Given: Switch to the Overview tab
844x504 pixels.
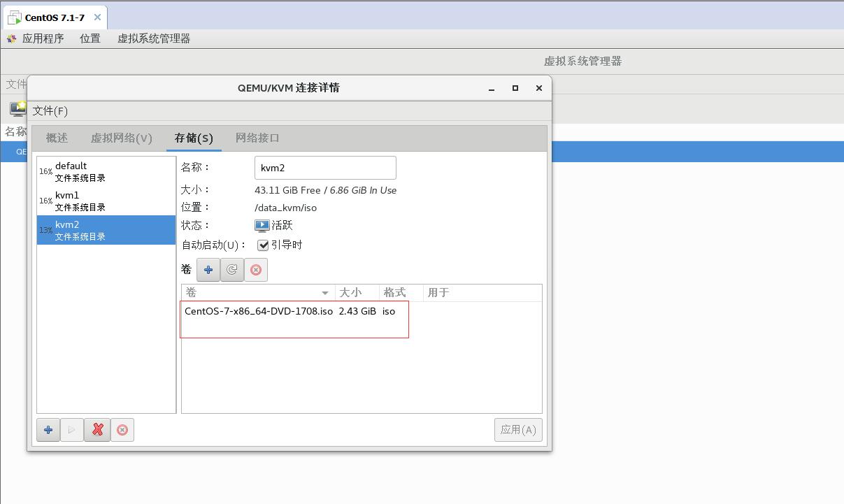Looking at the screenshot, I should point(57,138).
